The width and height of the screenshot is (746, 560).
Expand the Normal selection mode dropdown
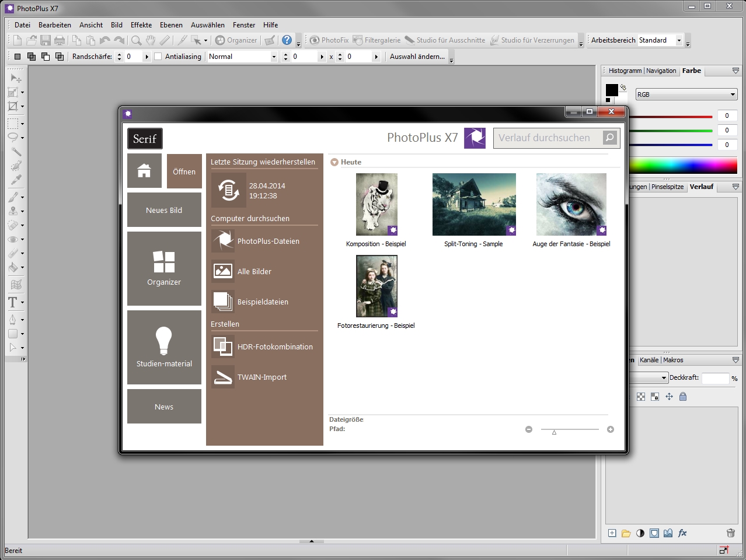coord(273,57)
